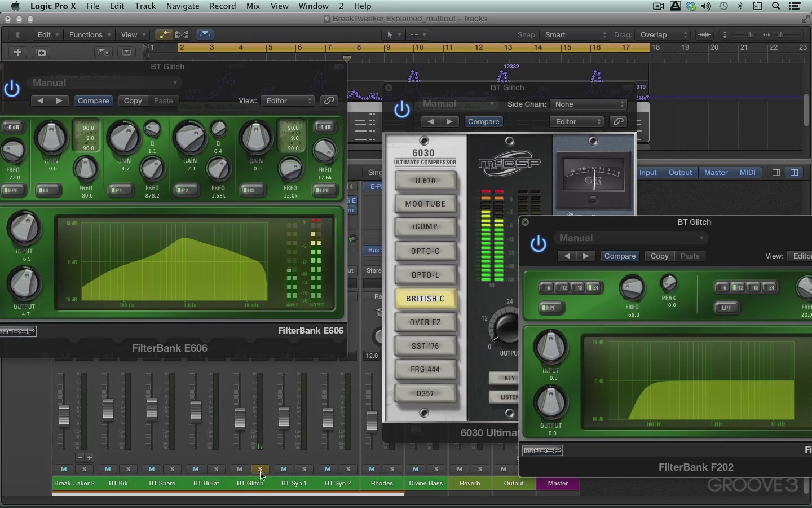Viewport: 812px width, 508px height.
Task: Switch to the Output tab in mixer
Action: 680,172
